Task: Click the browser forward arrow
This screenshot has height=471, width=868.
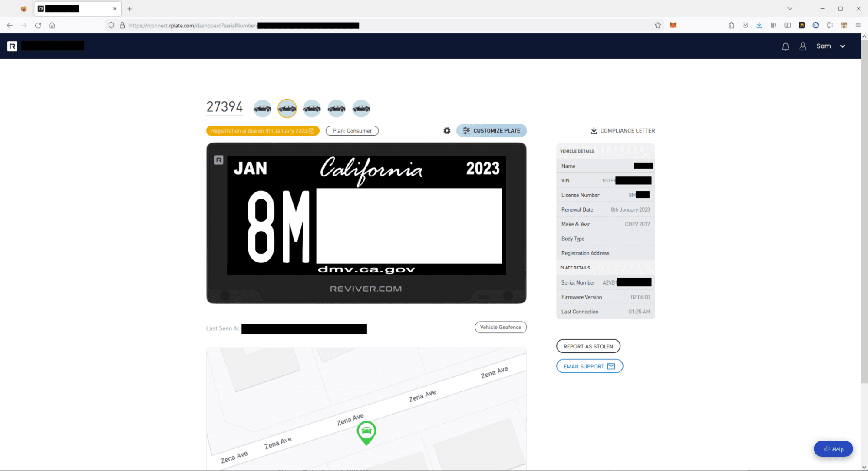Action: click(x=24, y=25)
